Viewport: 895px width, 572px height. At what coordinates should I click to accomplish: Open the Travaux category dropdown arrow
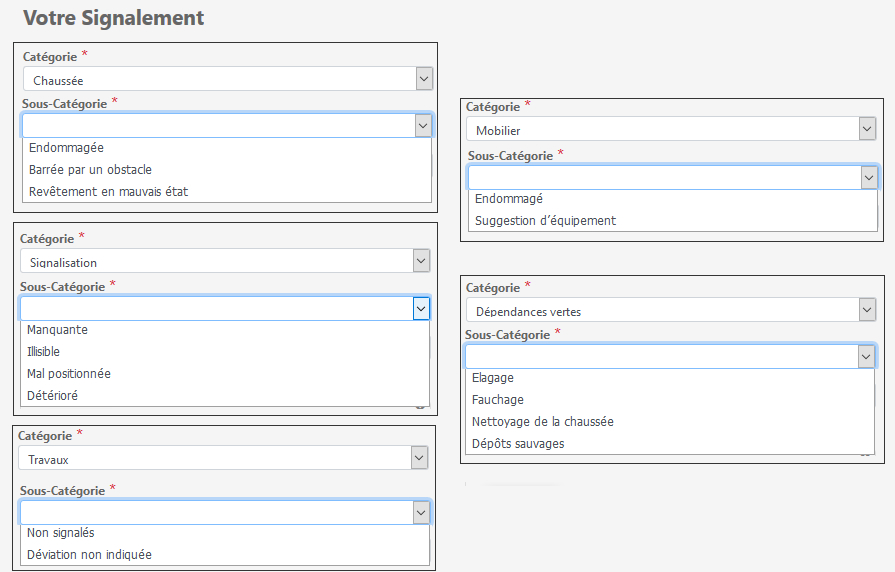click(x=420, y=458)
